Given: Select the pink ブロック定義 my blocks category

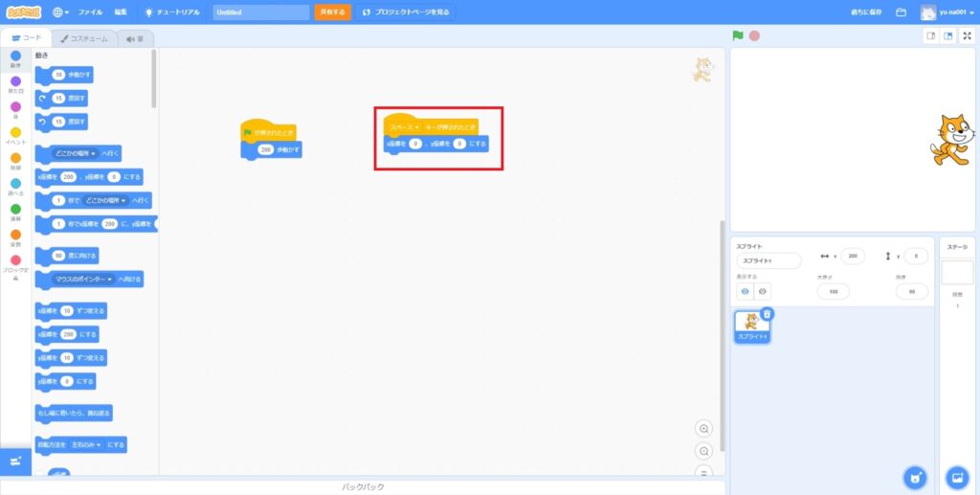Looking at the screenshot, I should pos(15,266).
